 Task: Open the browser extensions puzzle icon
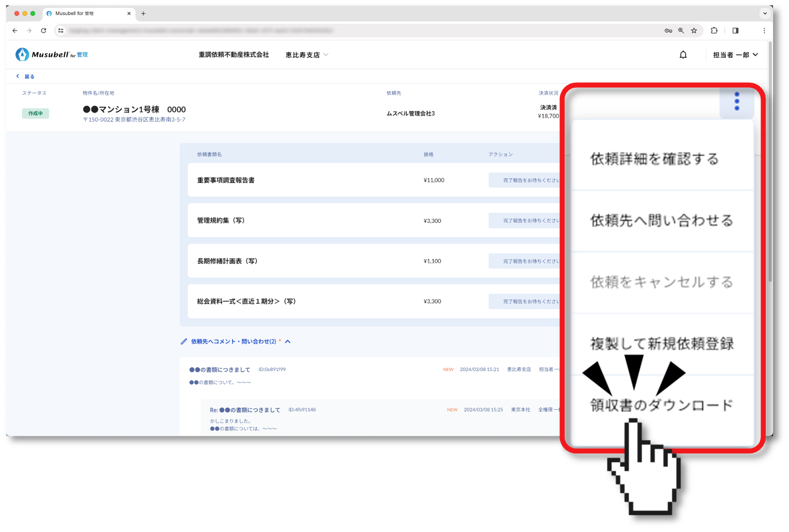(714, 30)
